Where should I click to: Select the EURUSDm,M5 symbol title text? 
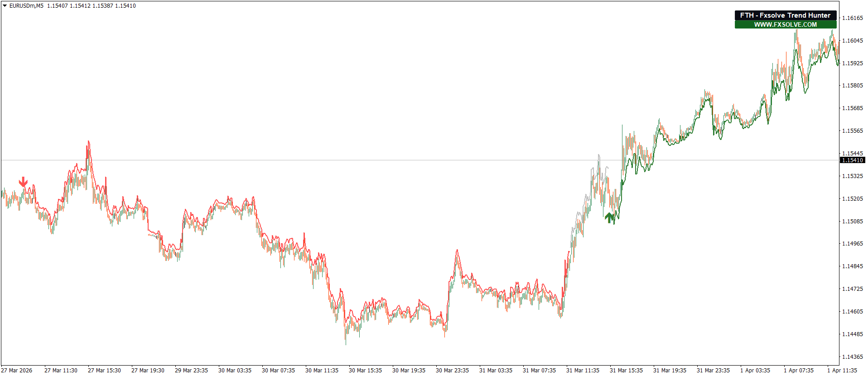click(x=26, y=6)
